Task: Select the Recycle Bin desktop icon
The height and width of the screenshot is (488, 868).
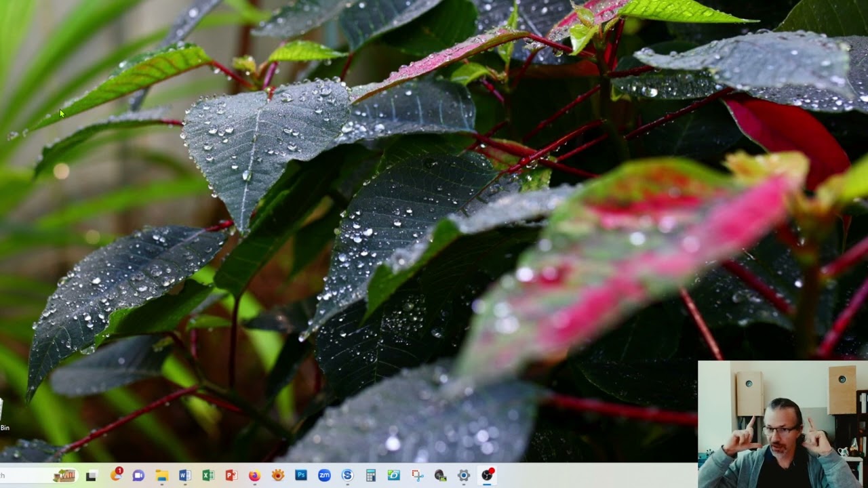Action: pos(3,415)
